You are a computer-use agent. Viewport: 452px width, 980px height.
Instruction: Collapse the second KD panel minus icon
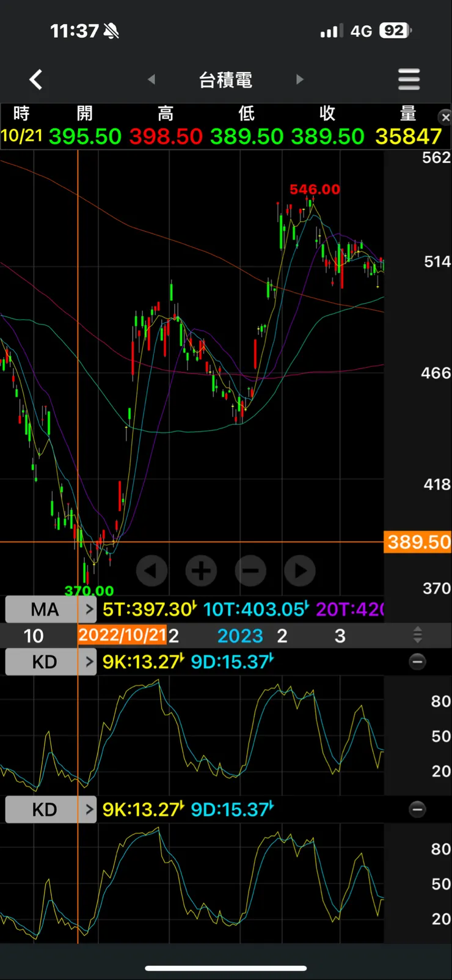[417, 809]
